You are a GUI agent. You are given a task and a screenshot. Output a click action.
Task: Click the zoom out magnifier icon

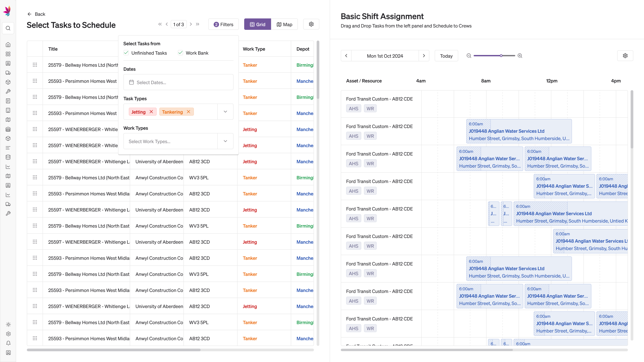469,56
